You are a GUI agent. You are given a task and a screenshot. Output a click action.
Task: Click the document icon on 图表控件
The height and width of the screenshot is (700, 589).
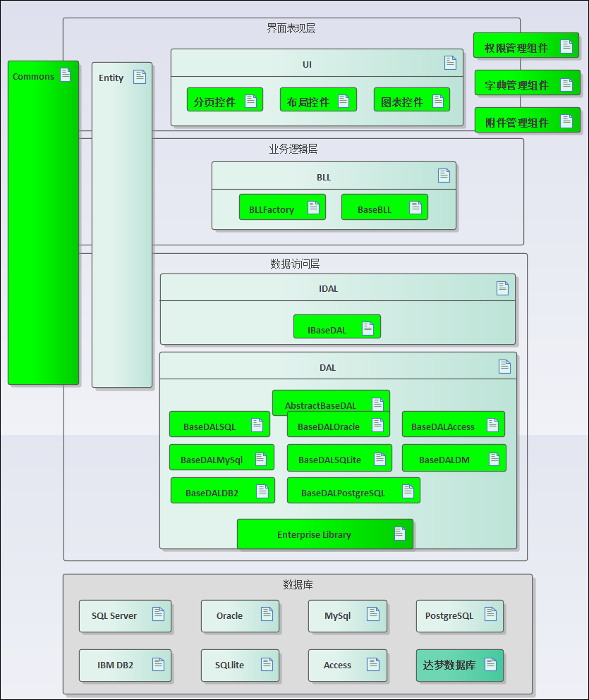pyautogui.click(x=438, y=102)
